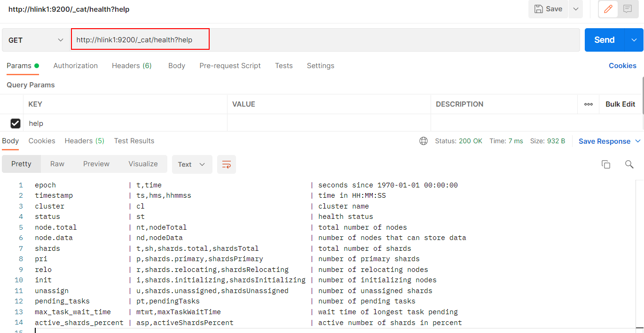Open Cookies from the request panel

(622, 66)
